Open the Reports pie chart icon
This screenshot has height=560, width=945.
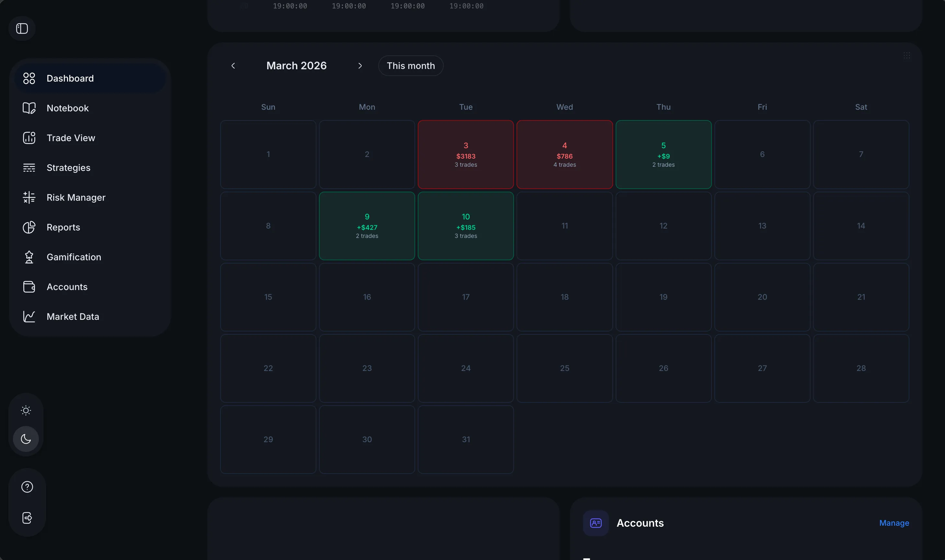[x=29, y=227]
